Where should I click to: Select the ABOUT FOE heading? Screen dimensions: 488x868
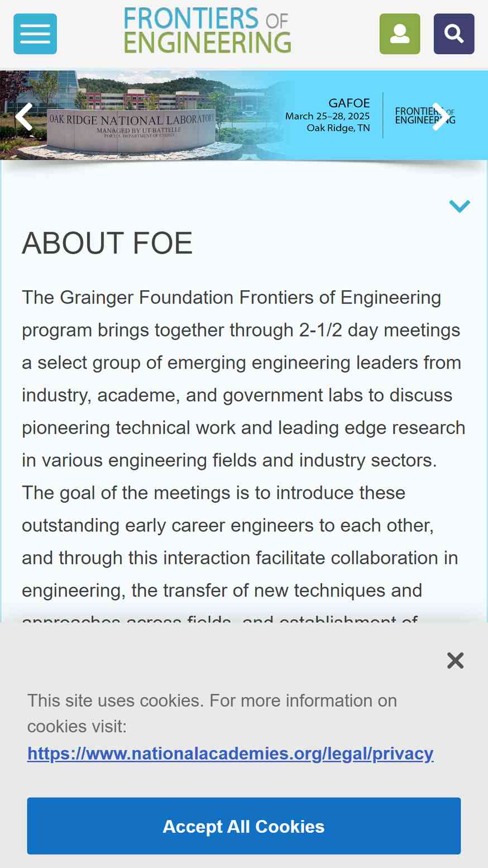coord(107,243)
